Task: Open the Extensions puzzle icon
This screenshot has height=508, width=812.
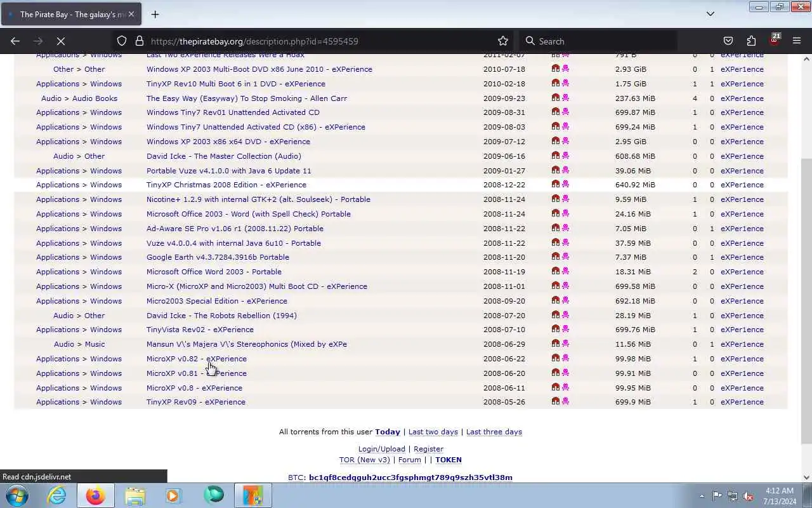Action: click(x=751, y=41)
